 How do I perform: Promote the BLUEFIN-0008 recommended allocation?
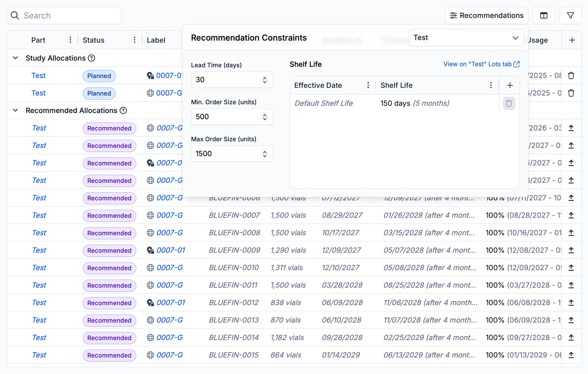point(571,233)
